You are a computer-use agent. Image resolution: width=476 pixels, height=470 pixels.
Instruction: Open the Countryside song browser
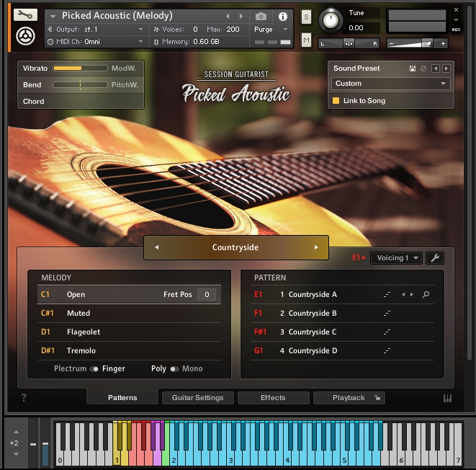pyautogui.click(x=235, y=247)
